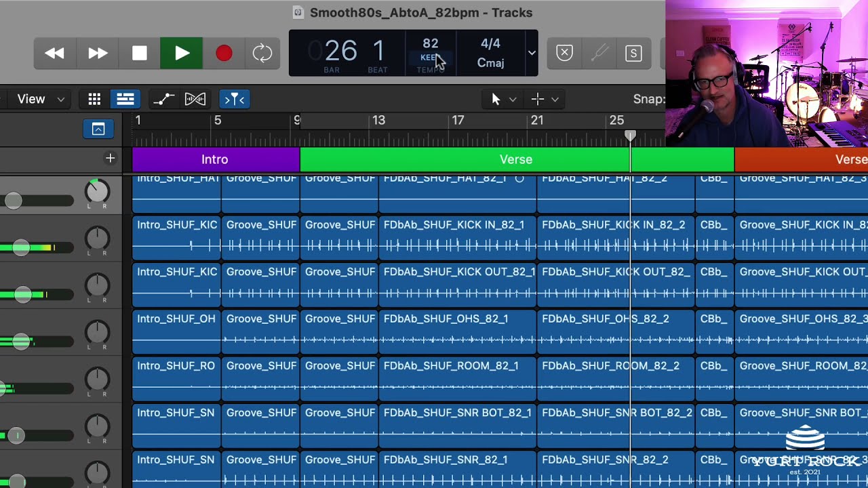The image size is (868, 488).
Task: Click the global tracks toggle icon
Action: click(x=98, y=129)
